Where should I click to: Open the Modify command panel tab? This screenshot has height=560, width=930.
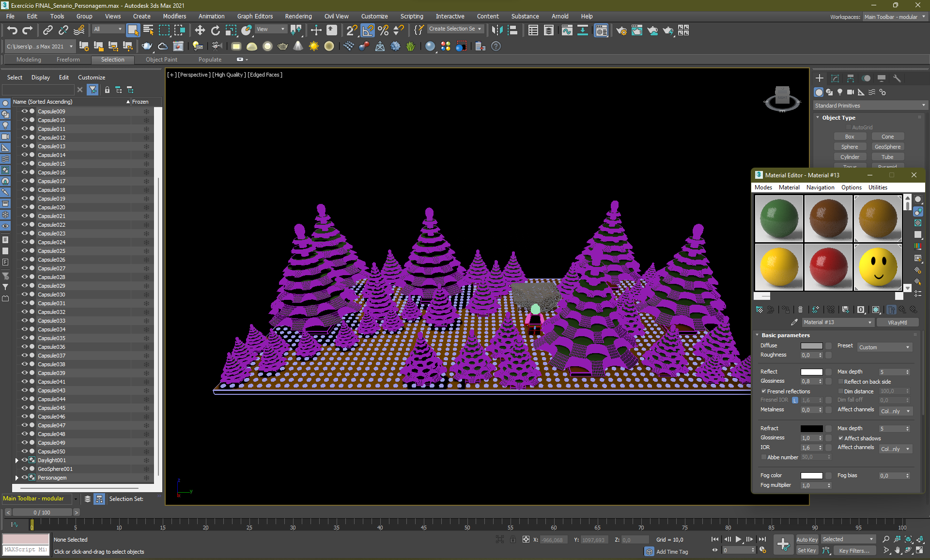point(835,78)
